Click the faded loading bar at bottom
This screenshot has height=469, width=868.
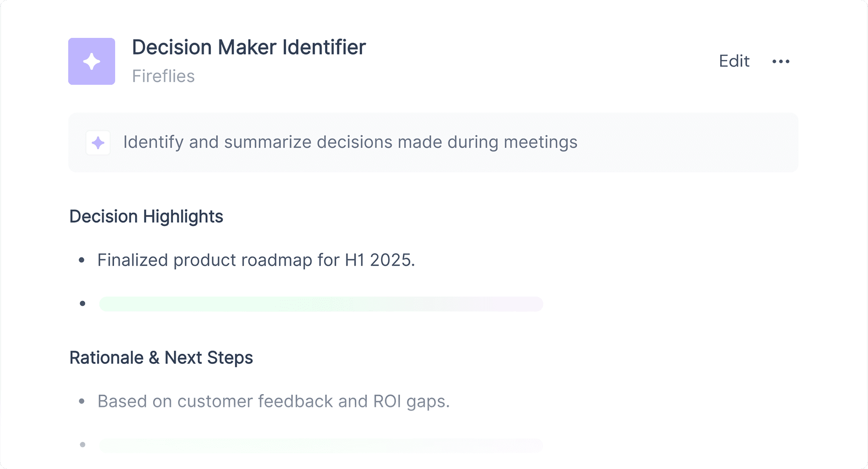(x=321, y=445)
